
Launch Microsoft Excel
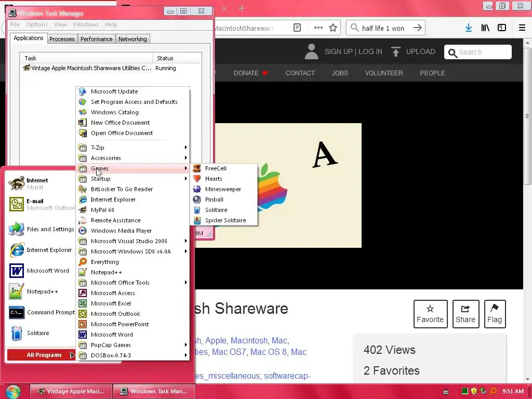[x=132, y=303]
